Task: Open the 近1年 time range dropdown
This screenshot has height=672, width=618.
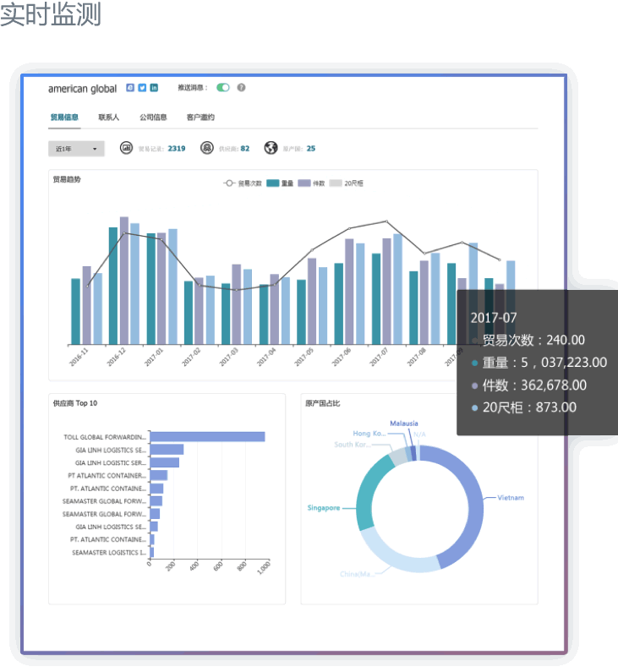Action: point(76,149)
